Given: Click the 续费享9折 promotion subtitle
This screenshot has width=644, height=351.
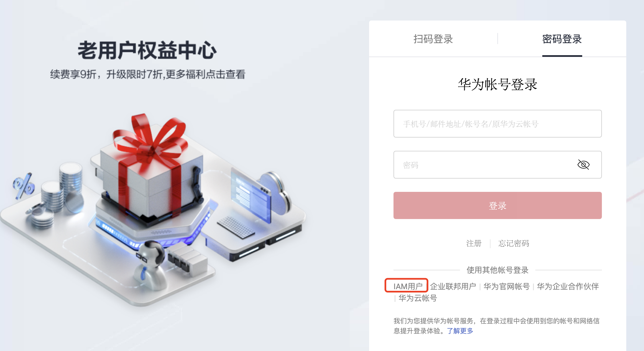Looking at the screenshot, I should [x=148, y=74].
